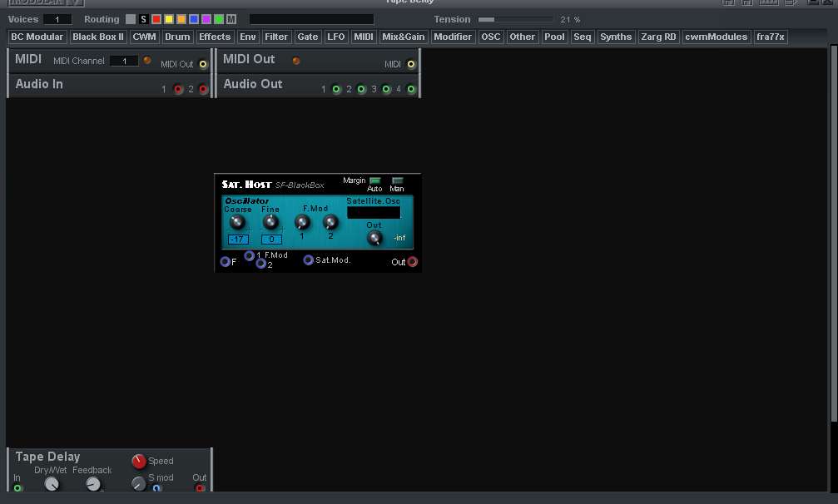Toggle the S routing button
The height and width of the screenshot is (504, 838).
(x=143, y=19)
